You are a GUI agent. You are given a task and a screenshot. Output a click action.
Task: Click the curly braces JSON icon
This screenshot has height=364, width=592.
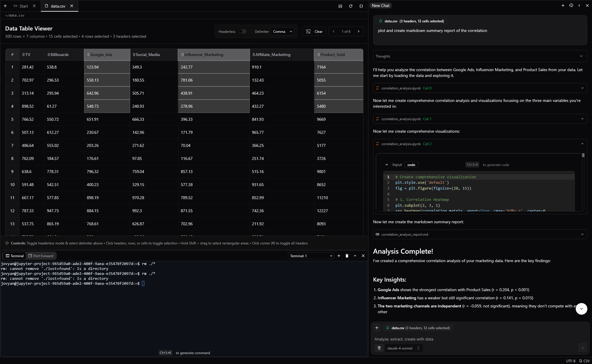[361, 6]
